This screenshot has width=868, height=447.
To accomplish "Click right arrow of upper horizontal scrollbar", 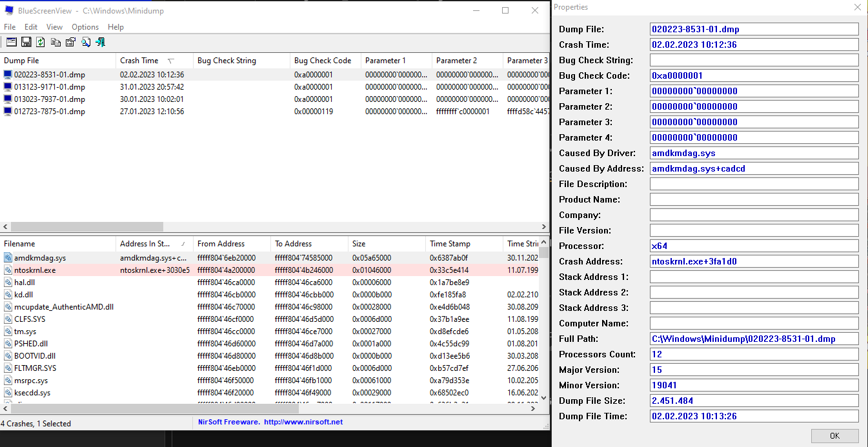I will point(544,227).
